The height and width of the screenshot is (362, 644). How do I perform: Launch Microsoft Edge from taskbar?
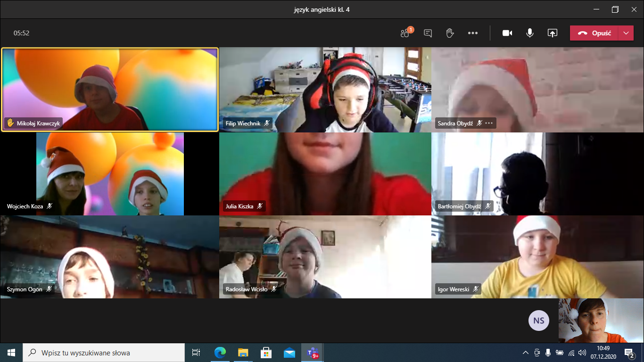220,353
